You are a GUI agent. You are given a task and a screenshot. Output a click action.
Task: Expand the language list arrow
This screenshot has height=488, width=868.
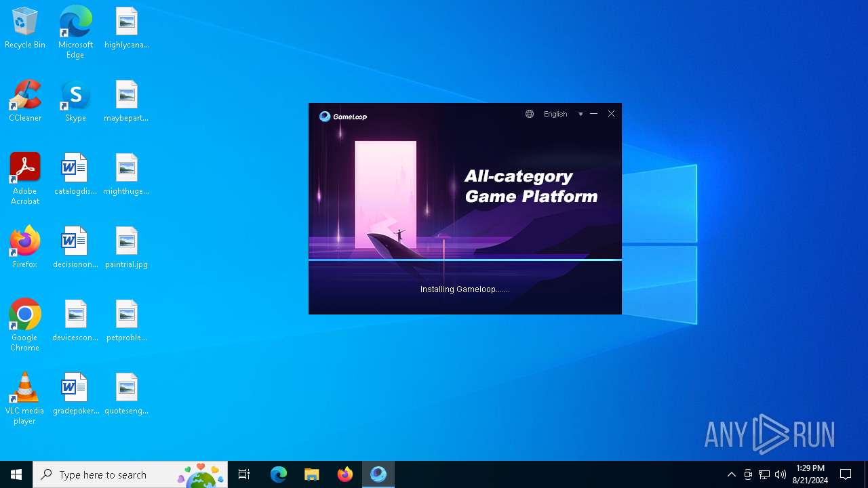[580, 114]
